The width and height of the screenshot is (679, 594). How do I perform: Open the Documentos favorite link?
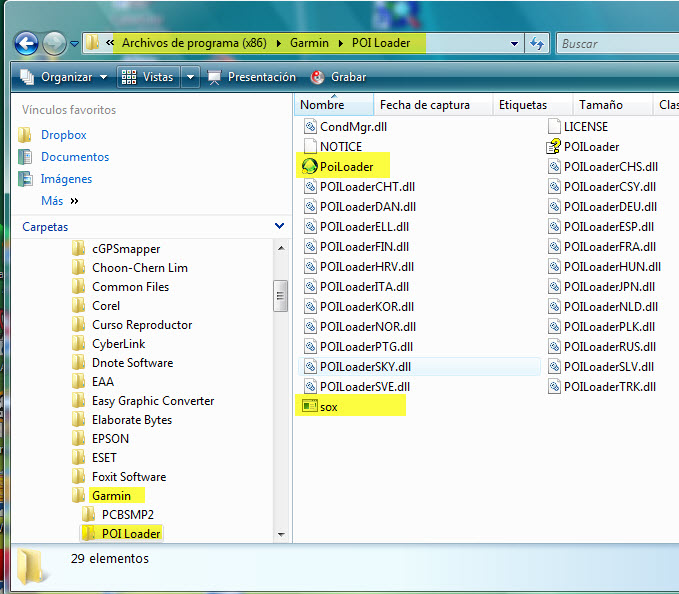pyautogui.click(x=75, y=157)
